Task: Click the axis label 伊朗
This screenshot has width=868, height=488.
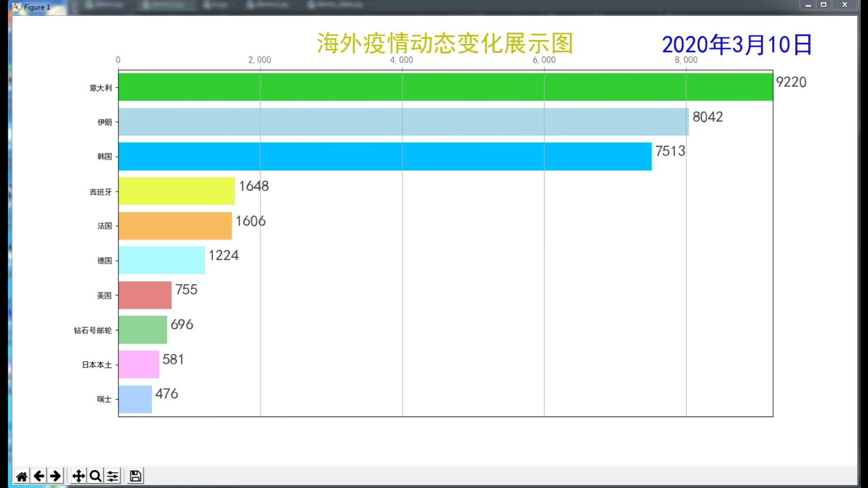Action: 104,122
